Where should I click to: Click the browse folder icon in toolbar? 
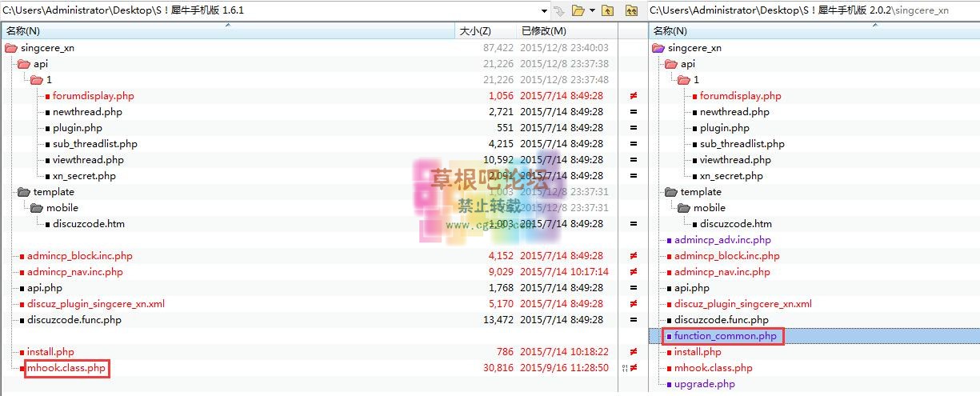tap(578, 10)
